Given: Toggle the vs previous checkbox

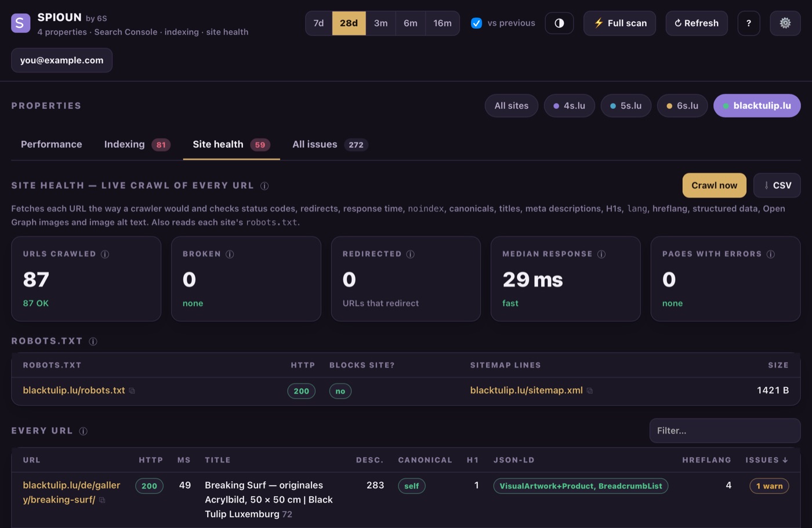Looking at the screenshot, I should pyautogui.click(x=476, y=23).
